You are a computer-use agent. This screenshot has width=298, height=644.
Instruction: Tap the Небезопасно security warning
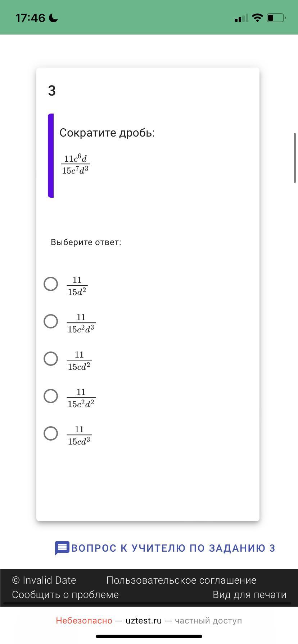point(84,621)
